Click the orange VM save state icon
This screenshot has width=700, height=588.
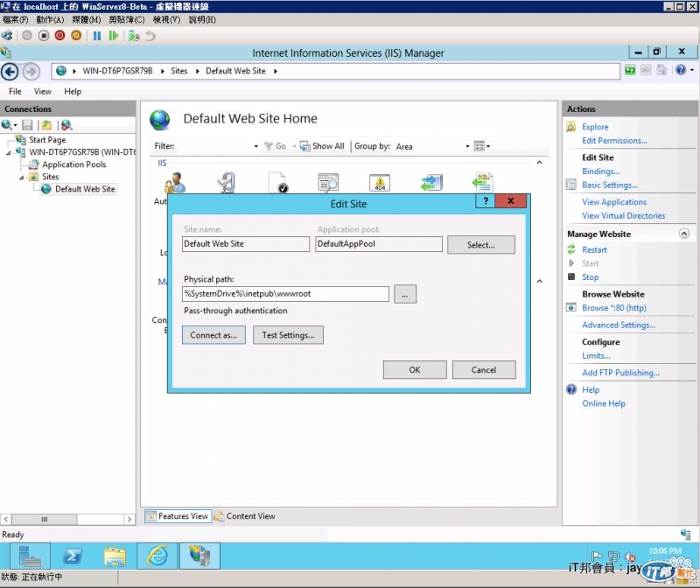[76, 36]
